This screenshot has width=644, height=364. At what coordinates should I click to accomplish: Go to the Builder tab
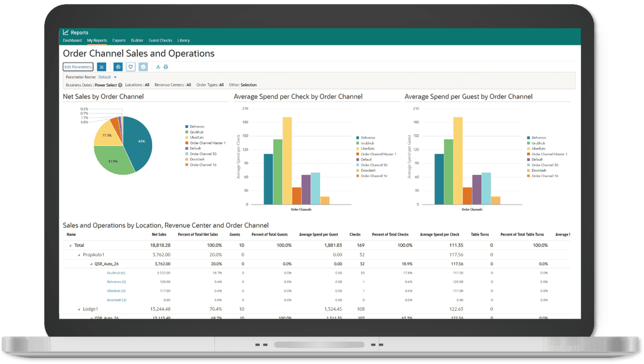137,41
